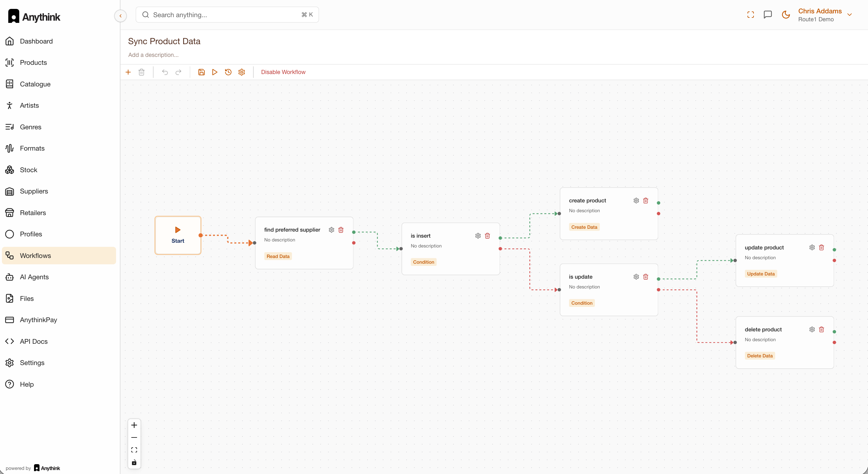
Task: Add a new node with the plus icon
Action: pos(128,72)
